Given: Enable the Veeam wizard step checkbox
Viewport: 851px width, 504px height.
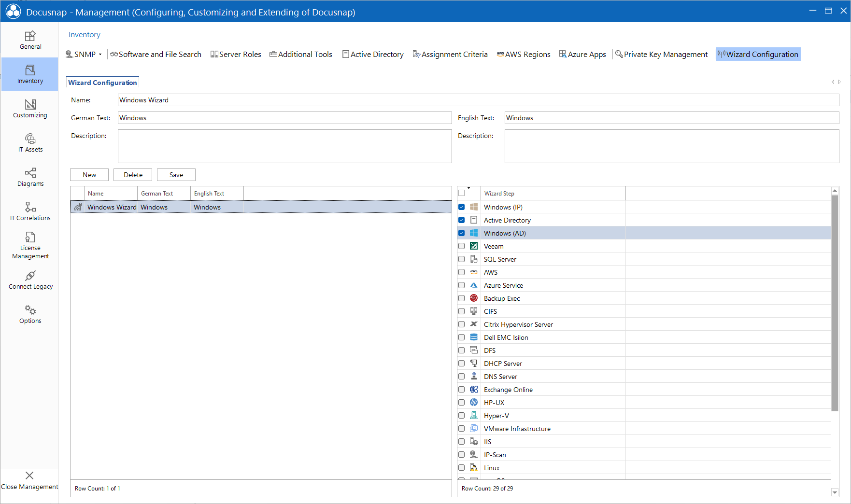Looking at the screenshot, I should pos(462,246).
